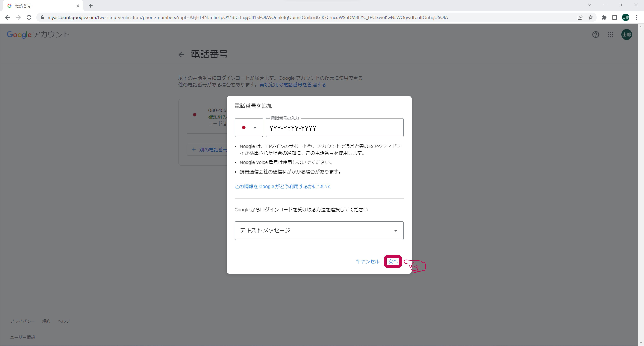
Task: Reload the current page
Action: click(x=29, y=17)
